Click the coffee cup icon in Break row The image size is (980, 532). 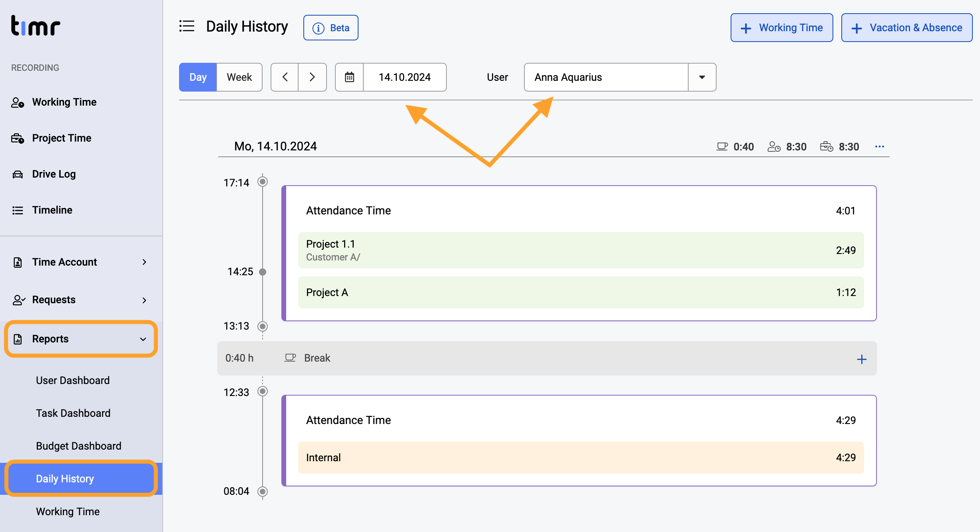290,358
